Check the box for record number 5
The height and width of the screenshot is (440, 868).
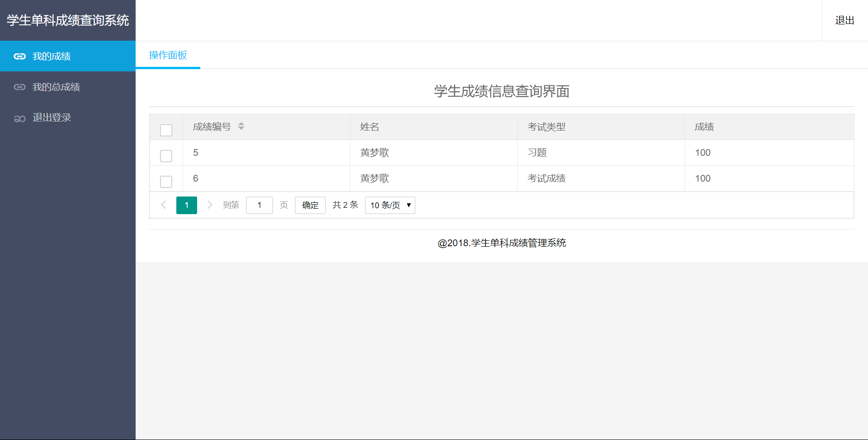166,156
